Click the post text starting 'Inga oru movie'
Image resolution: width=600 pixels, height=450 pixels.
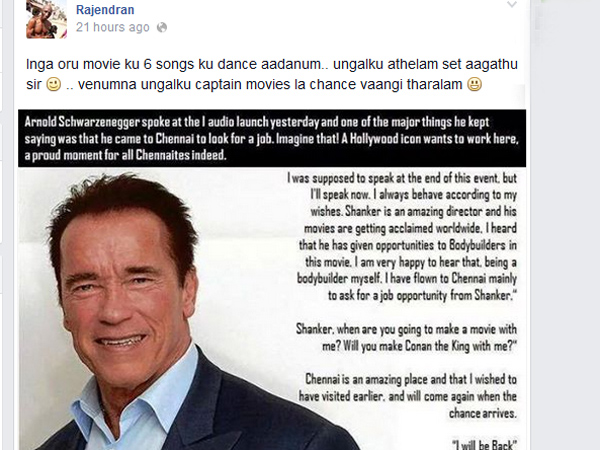(x=272, y=74)
